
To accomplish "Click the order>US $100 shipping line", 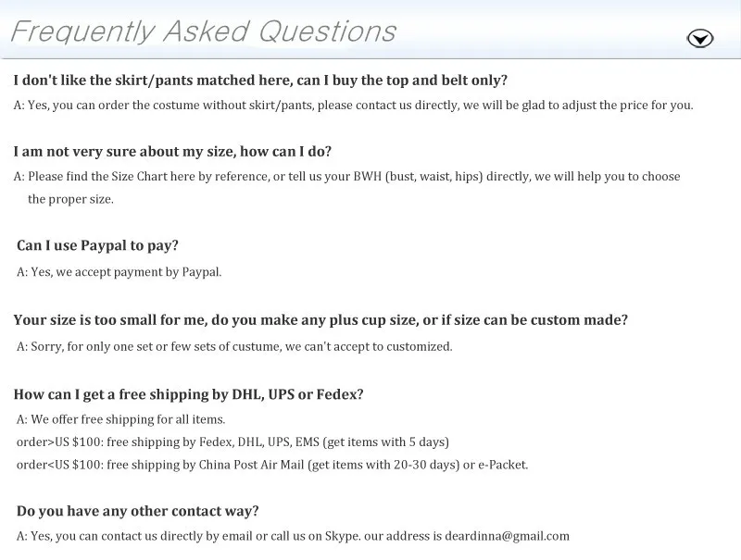I will pos(233,442).
